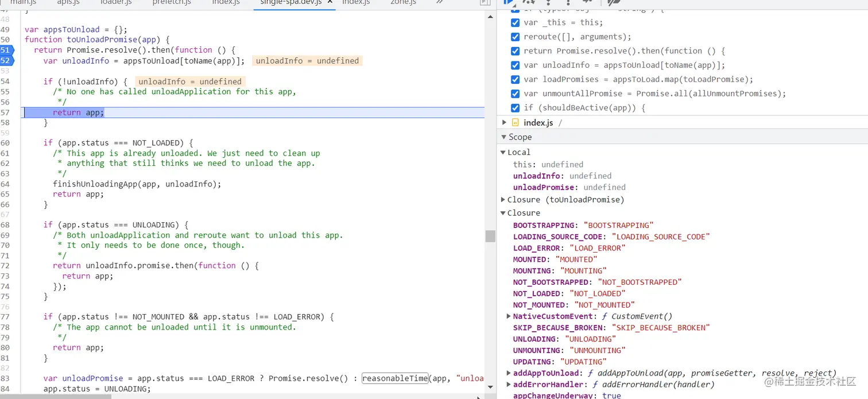Screen dimensions: 868x399
Task: Select the MOUNTED closure variable
Action: (555, 259)
